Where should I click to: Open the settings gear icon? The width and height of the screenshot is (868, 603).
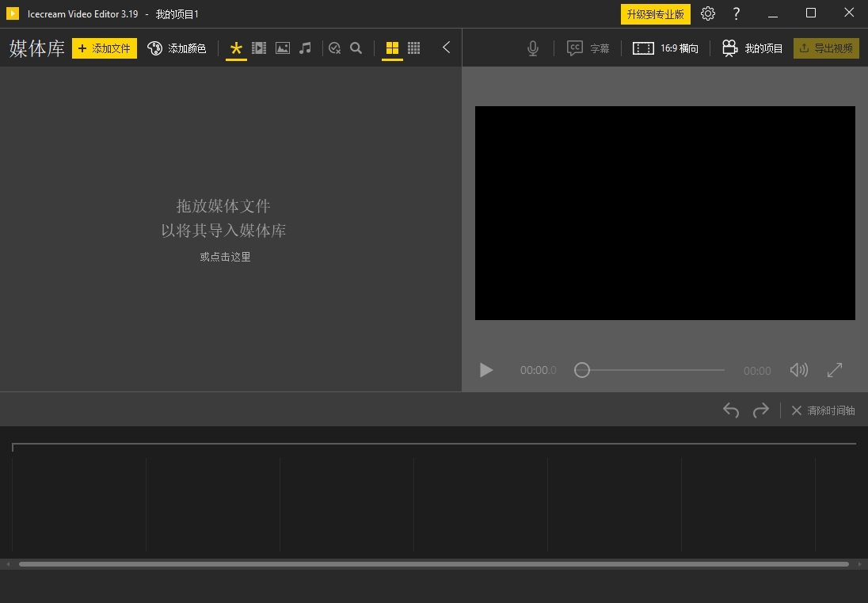[708, 13]
